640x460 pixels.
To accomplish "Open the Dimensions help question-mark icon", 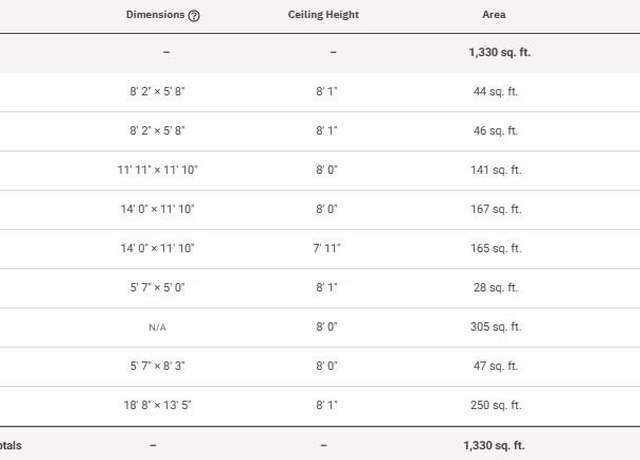I will pyautogui.click(x=194, y=16).
